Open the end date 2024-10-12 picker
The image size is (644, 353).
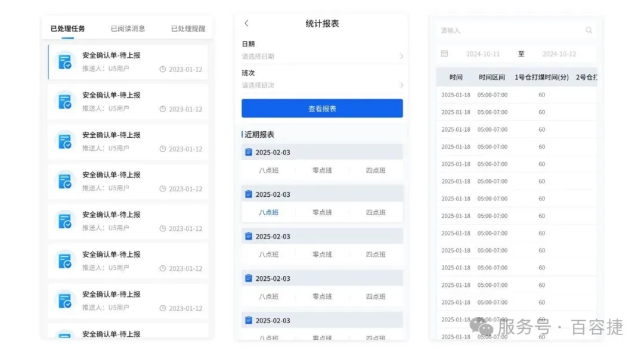click(559, 54)
